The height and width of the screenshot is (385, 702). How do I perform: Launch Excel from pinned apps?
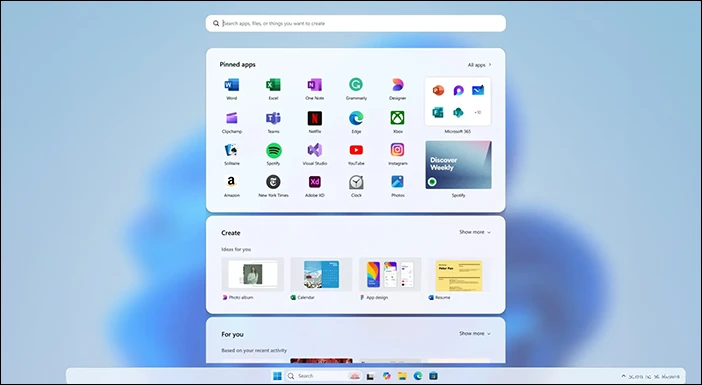(x=273, y=85)
